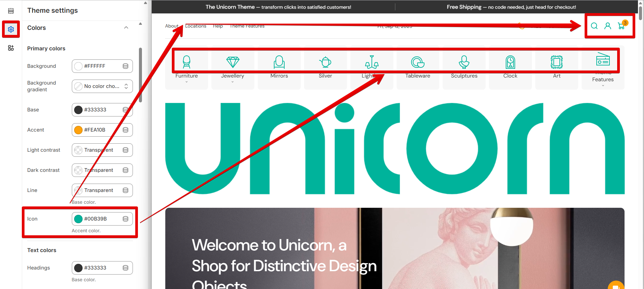The height and width of the screenshot is (289, 644).
Task: Open the shopping cart icon
Action: click(x=621, y=26)
